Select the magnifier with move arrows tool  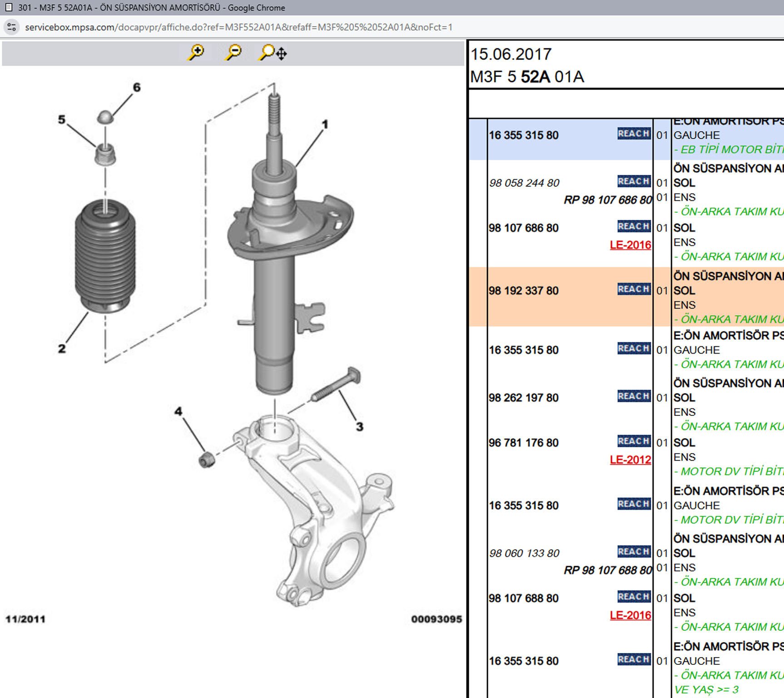273,53
